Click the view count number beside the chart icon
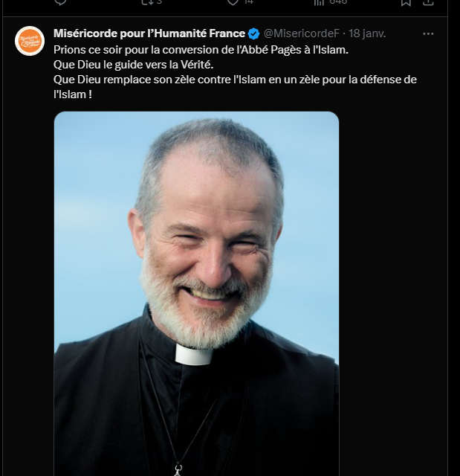This screenshot has width=460, height=476. pos(338,1)
